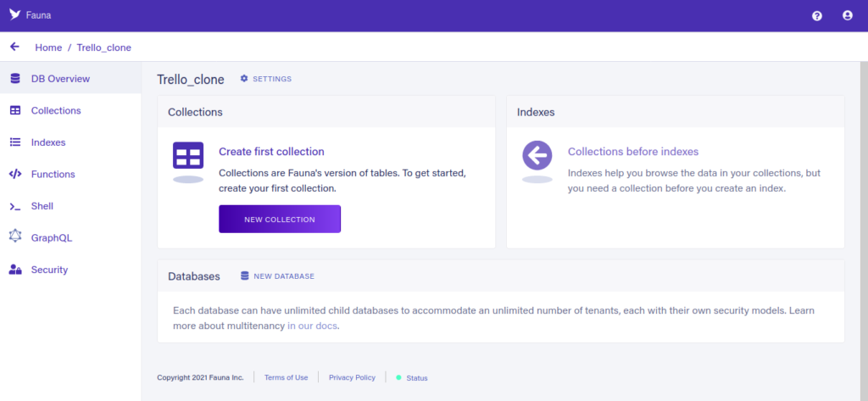This screenshot has width=868, height=401.
Task: Click the Collections card header title
Action: 196,112
